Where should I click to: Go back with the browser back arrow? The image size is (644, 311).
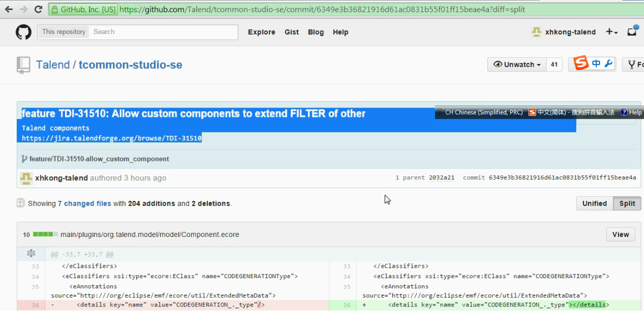(9, 9)
